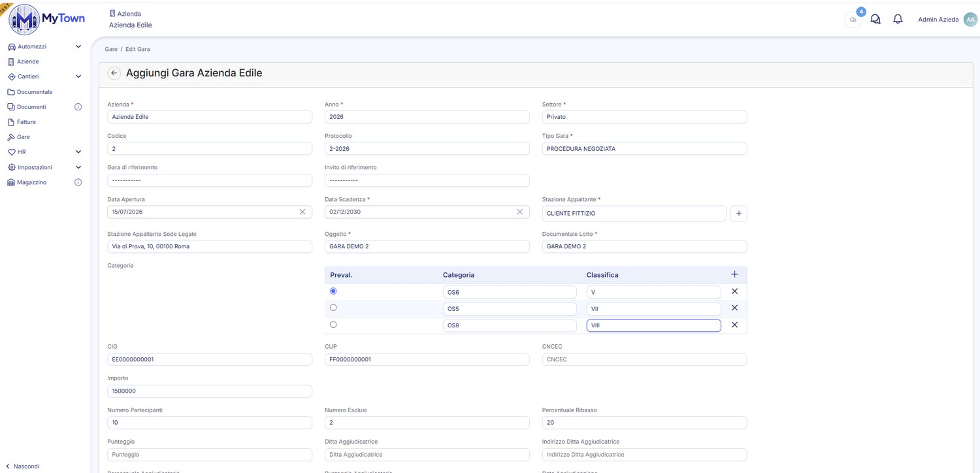Image resolution: width=980 pixels, height=473 pixels.
Task: Click Azienda Edile header label
Action: tap(130, 25)
